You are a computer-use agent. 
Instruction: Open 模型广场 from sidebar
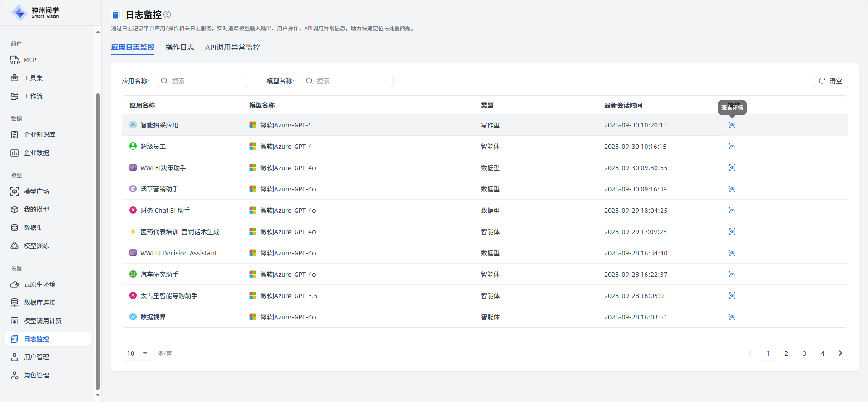coord(36,191)
